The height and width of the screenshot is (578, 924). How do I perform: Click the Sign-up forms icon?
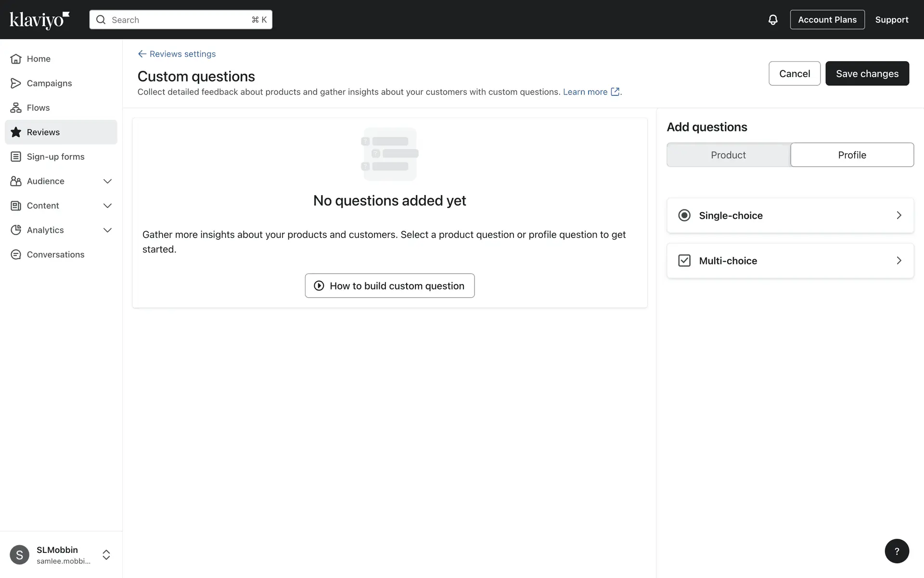point(16,157)
